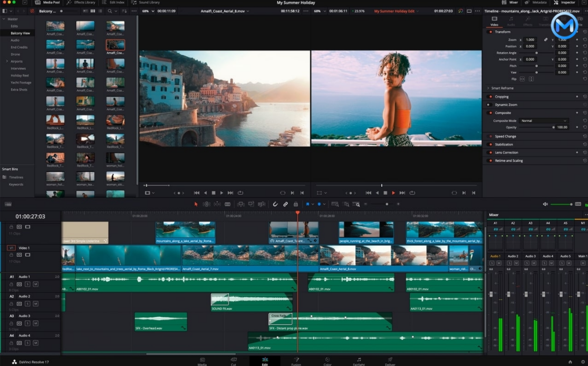This screenshot has height=366, width=588.
Task: Open the My Summer Holiday Edit timeline dropdown
Action: click(x=417, y=11)
